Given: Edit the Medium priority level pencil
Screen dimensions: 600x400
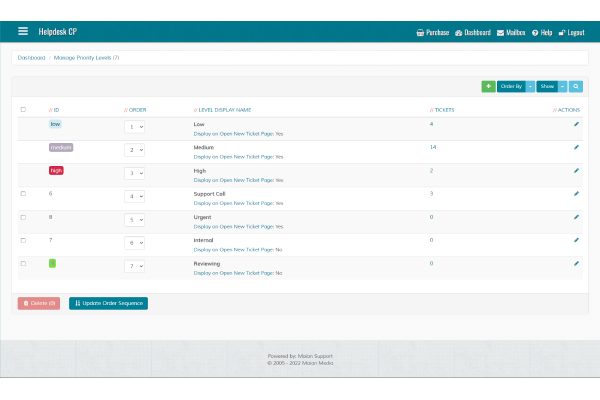Looking at the screenshot, I should click(576, 147).
